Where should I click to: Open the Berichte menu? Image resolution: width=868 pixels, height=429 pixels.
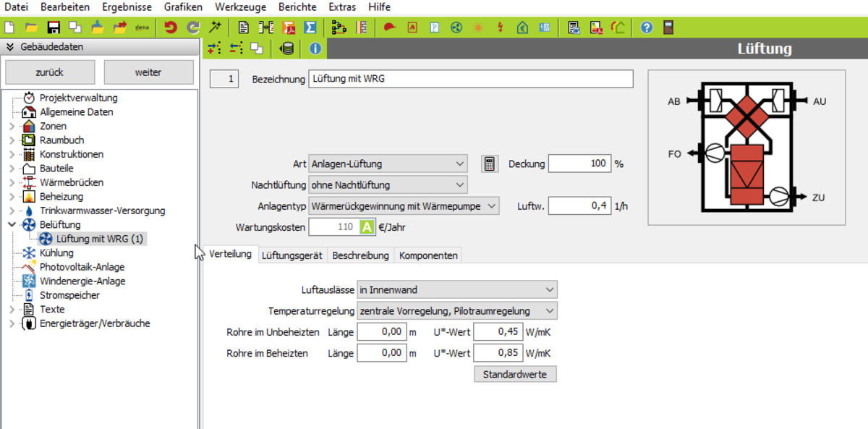point(297,7)
